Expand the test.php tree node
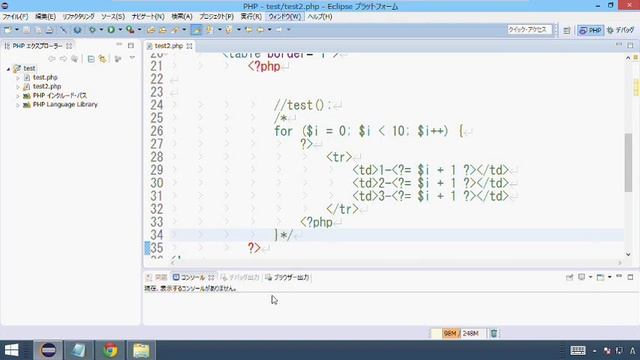Viewport: 640px width, 360px height. pos(18,78)
